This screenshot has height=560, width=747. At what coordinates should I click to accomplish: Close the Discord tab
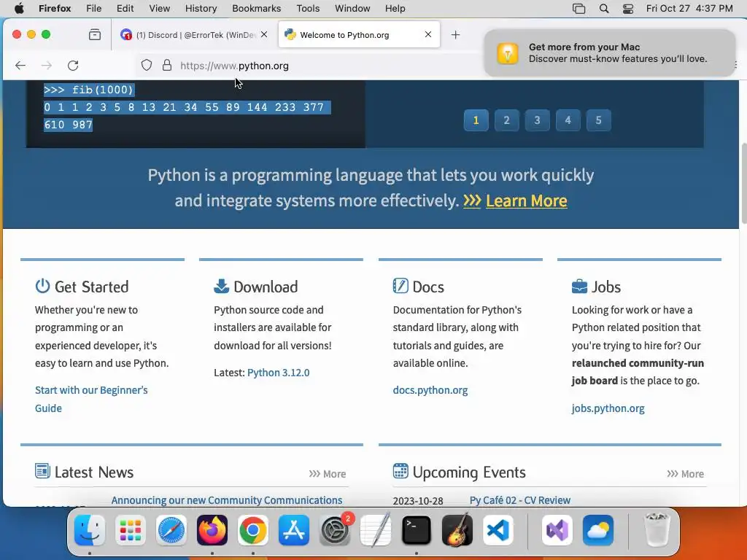coord(264,34)
